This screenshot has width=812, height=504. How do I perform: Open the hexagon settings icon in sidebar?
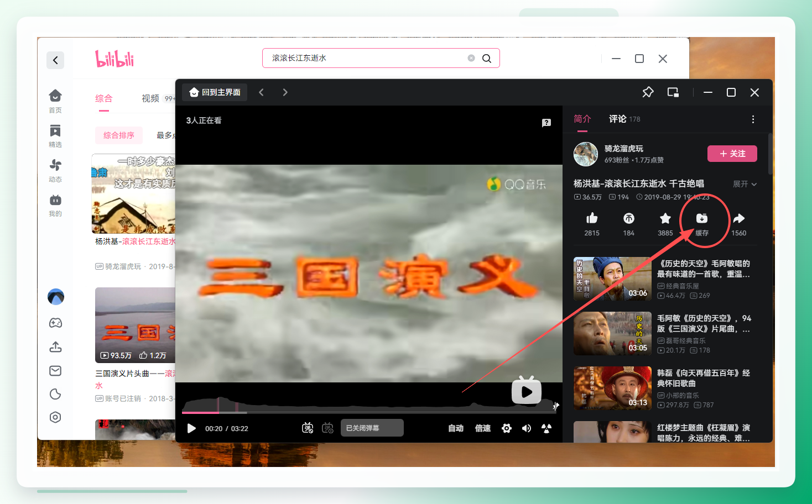pyautogui.click(x=55, y=417)
